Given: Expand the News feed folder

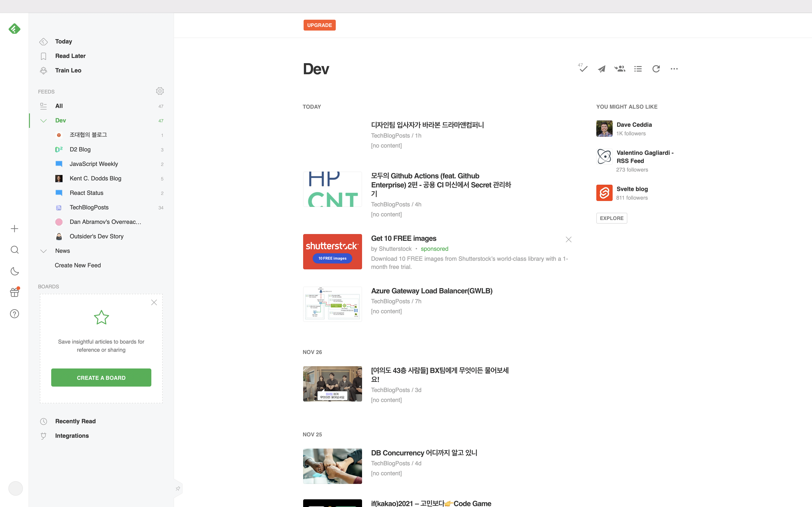Looking at the screenshot, I should [44, 251].
